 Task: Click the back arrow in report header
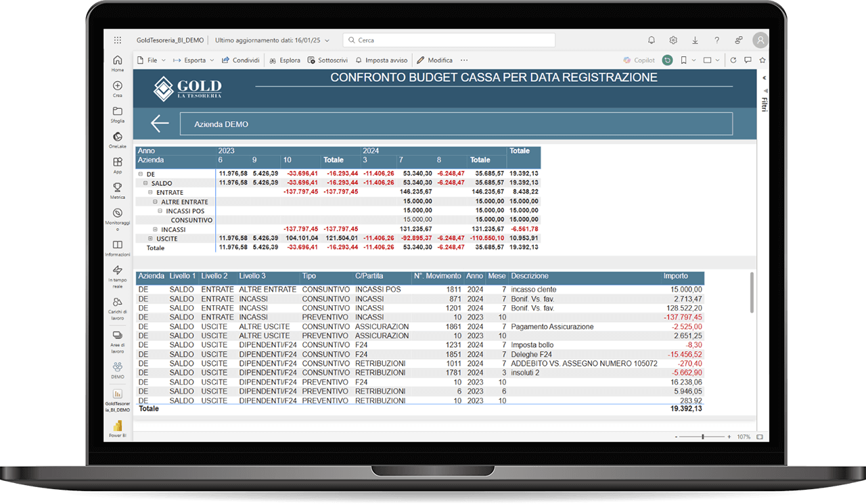[160, 124]
